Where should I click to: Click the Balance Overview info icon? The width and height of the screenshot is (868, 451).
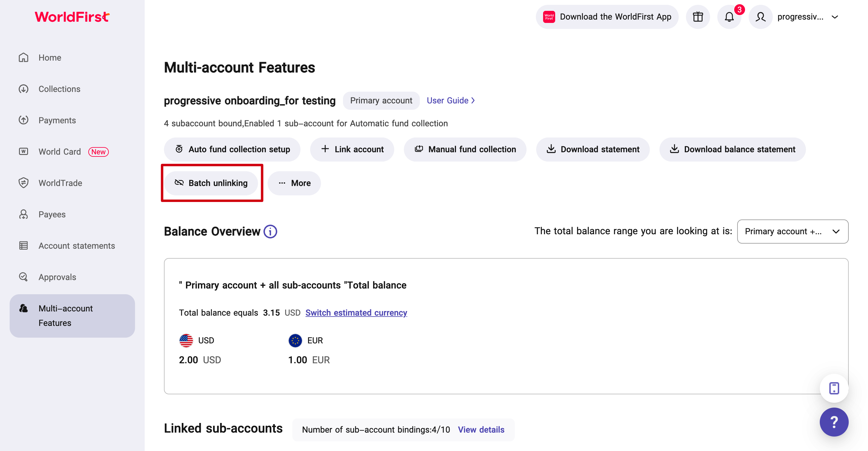click(270, 232)
